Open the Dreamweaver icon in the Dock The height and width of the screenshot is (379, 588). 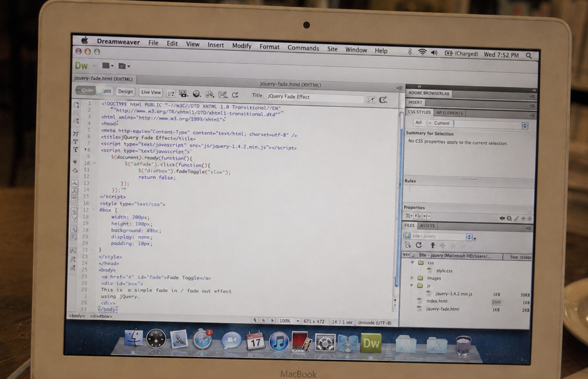click(x=371, y=343)
